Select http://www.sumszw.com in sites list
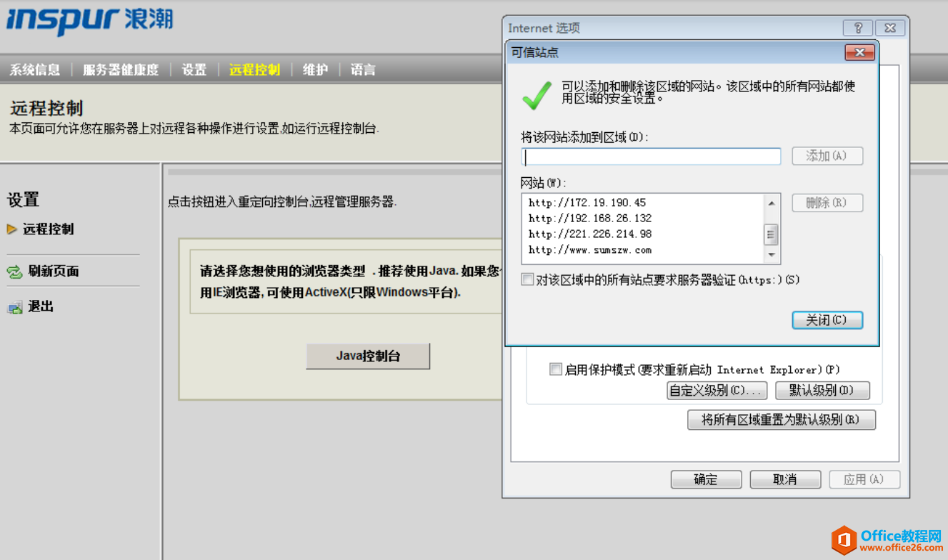The image size is (948, 560). [590, 250]
